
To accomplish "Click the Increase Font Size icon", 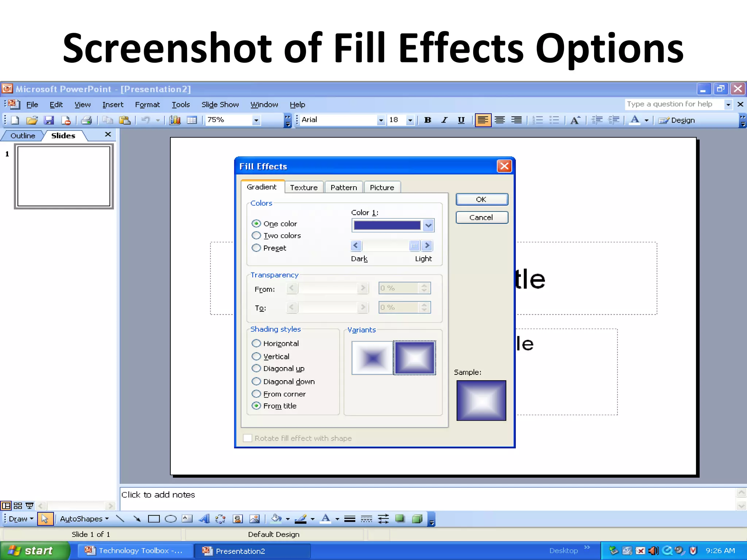I will point(575,120).
